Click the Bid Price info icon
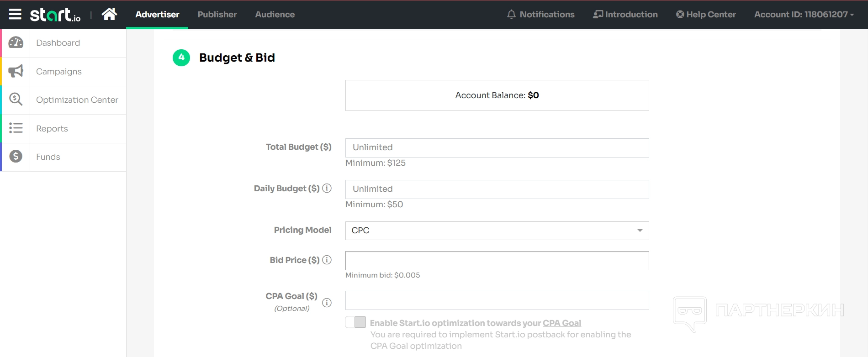868x357 pixels. pos(327,260)
